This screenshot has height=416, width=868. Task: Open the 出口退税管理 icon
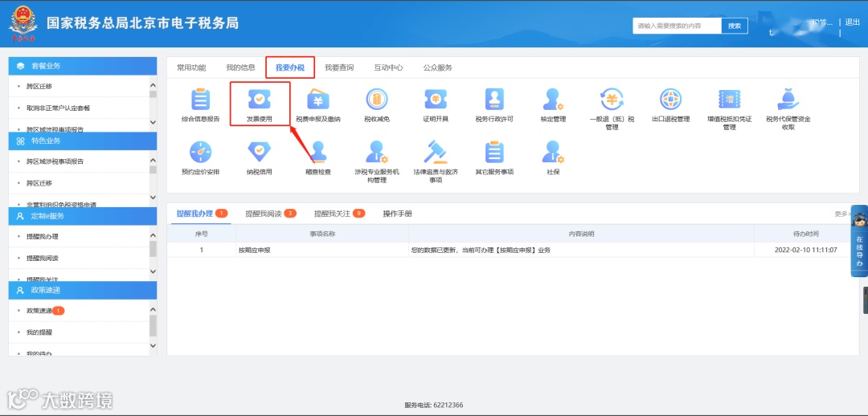coord(670,100)
